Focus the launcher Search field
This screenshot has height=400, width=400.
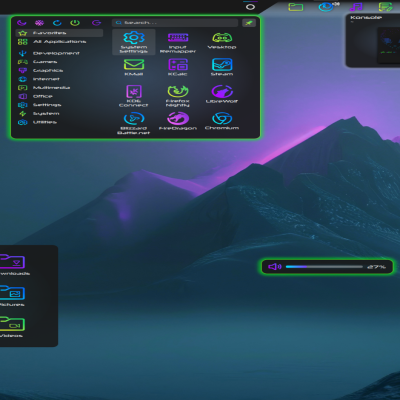tap(175, 23)
